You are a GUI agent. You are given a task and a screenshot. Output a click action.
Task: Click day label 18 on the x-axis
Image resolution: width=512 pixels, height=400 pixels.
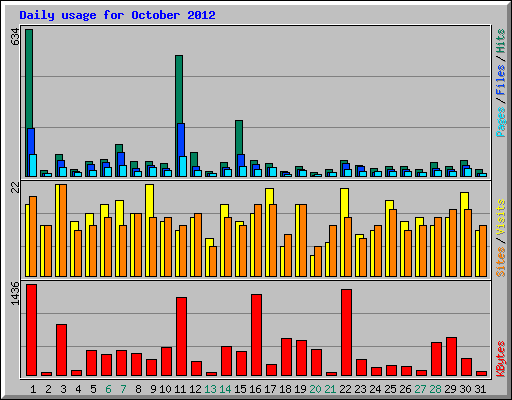(x=285, y=389)
